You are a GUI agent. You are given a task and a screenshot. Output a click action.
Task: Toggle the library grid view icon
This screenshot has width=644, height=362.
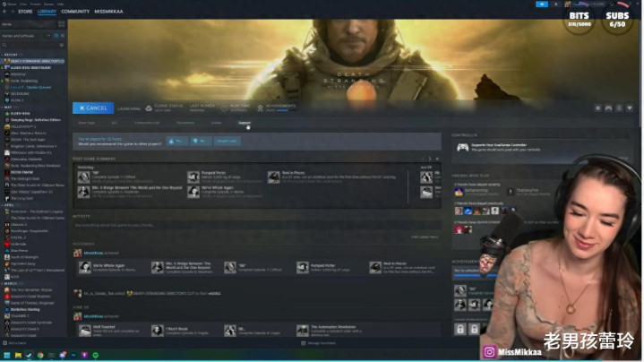click(62, 24)
